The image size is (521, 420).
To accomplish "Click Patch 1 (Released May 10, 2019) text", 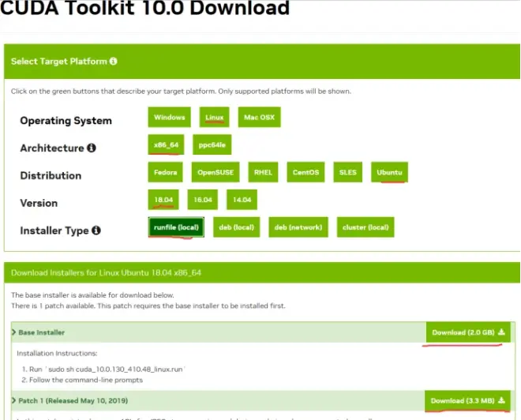I will [x=73, y=400].
